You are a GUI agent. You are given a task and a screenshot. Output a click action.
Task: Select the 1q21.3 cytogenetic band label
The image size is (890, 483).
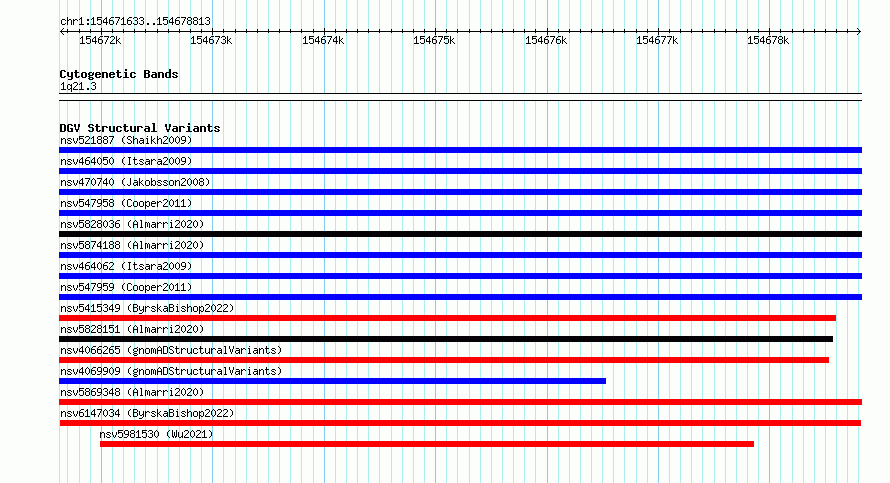[x=78, y=87]
